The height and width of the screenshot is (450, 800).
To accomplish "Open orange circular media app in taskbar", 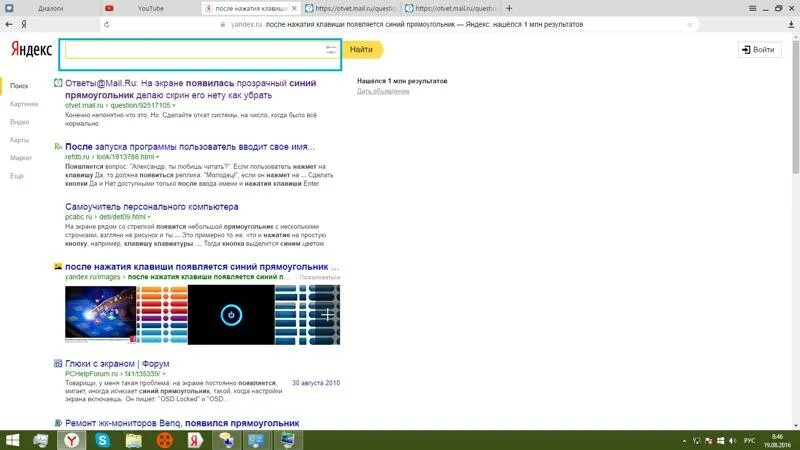I will 164,440.
